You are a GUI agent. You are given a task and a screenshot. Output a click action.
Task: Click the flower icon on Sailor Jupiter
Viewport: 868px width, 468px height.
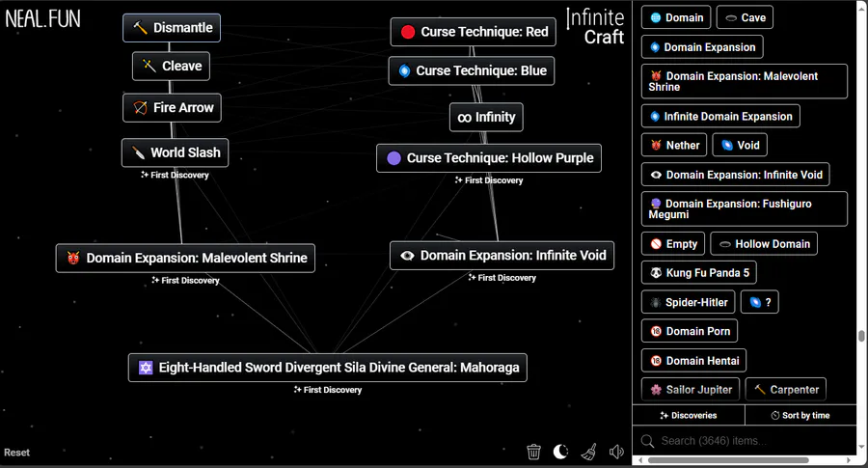click(x=656, y=390)
